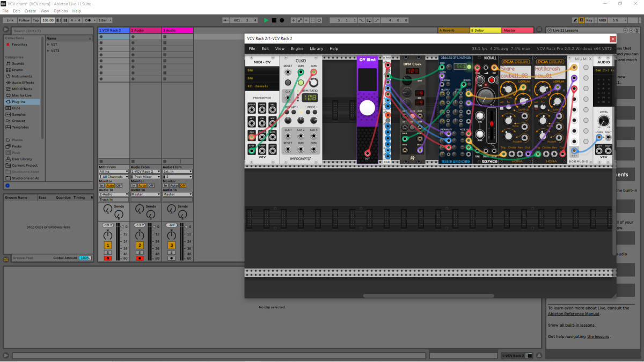Open the Post Mixer dropdown
Screen dimensions: 644x362
tap(145, 176)
